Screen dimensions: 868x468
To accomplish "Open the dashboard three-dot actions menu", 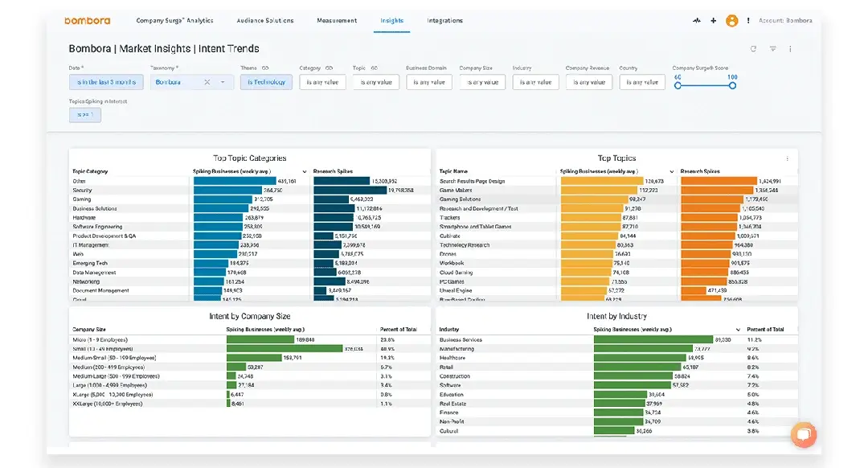I will tap(790, 49).
